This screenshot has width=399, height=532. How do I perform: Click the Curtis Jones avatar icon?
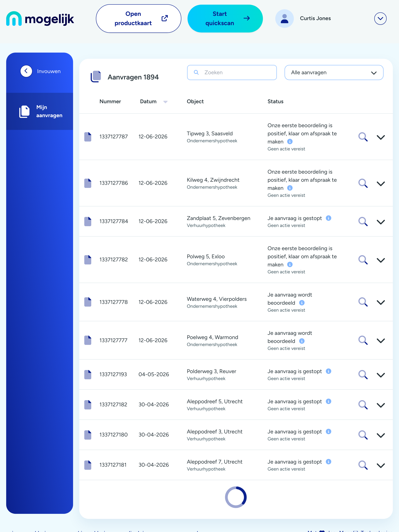tap(284, 19)
